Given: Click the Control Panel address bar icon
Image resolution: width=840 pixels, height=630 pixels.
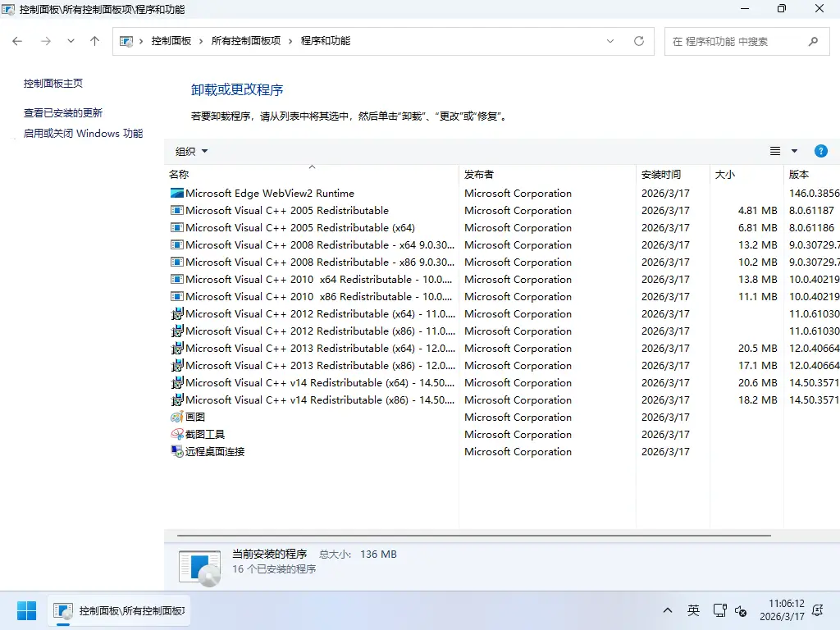Looking at the screenshot, I should point(126,41).
